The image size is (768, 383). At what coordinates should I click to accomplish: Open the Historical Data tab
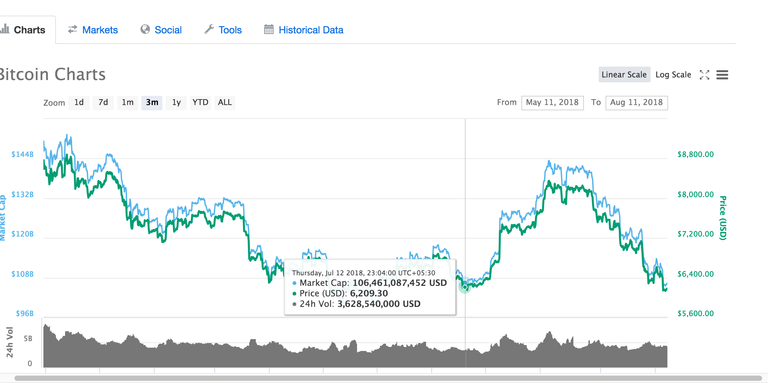click(x=303, y=30)
